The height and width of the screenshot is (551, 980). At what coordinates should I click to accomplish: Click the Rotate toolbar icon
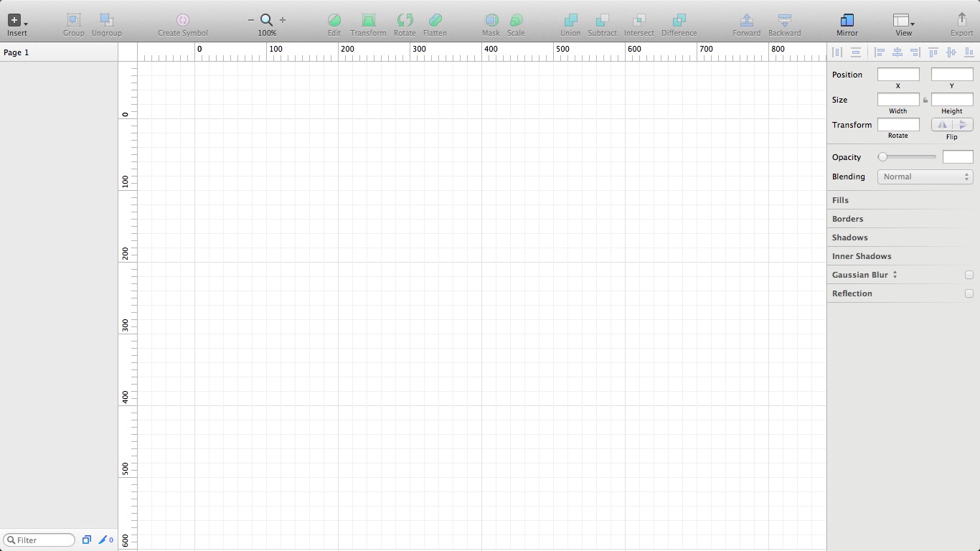point(405,20)
